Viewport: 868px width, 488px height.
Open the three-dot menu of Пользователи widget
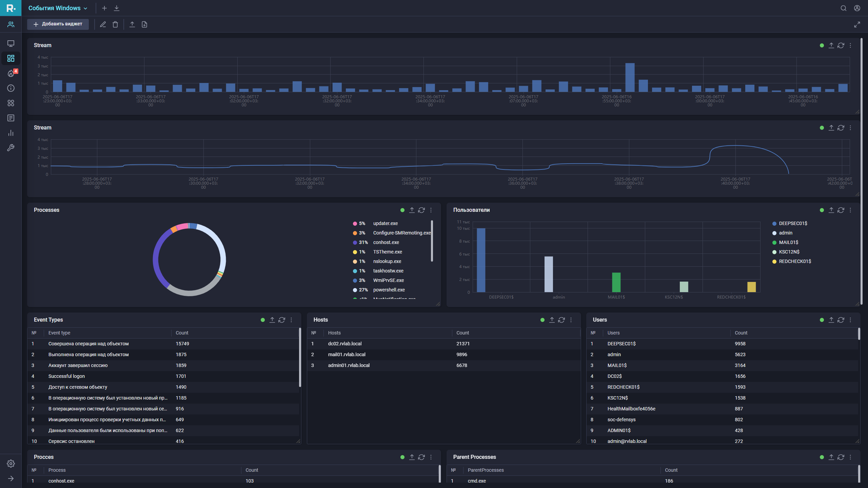850,210
